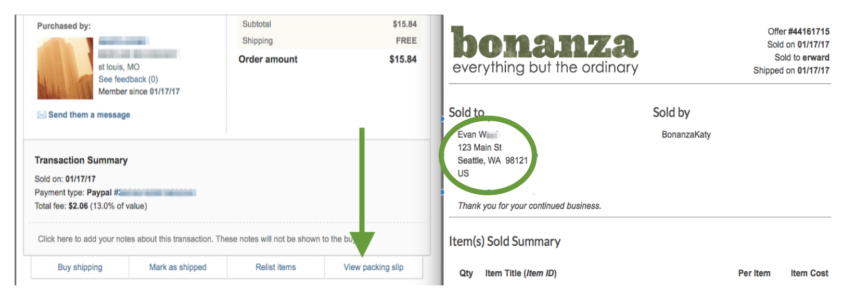Click the Item Cost column header
The height and width of the screenshot is (302, 868).
(x=809, y=273)
